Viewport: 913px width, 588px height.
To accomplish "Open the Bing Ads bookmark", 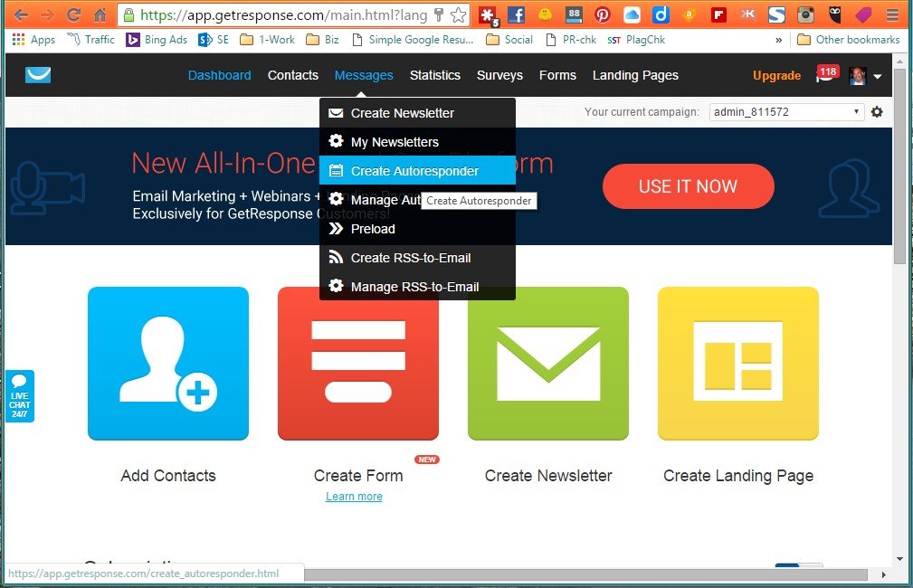I will click(x=157, y=40).
